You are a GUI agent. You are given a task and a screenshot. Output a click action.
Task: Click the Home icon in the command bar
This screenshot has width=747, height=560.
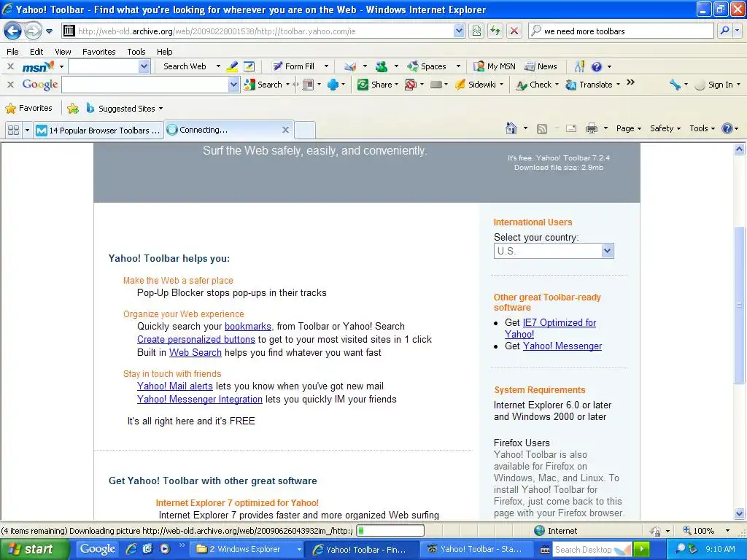click(x=511, y=128)
